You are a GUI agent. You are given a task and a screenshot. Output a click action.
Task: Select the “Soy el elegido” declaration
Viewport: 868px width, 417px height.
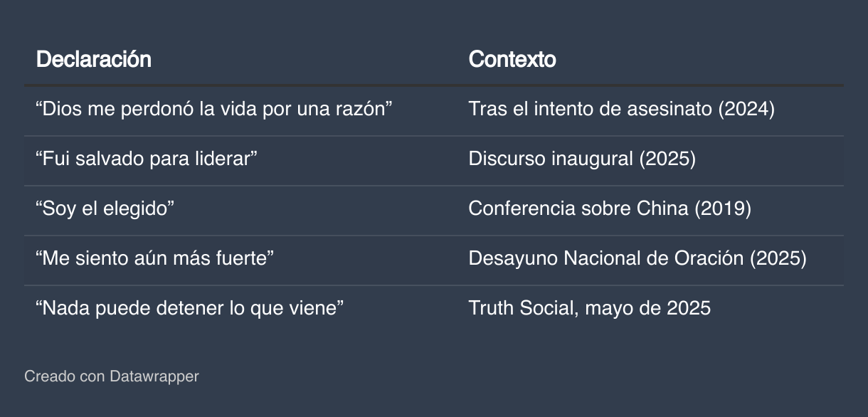click(x=105, y=208)
